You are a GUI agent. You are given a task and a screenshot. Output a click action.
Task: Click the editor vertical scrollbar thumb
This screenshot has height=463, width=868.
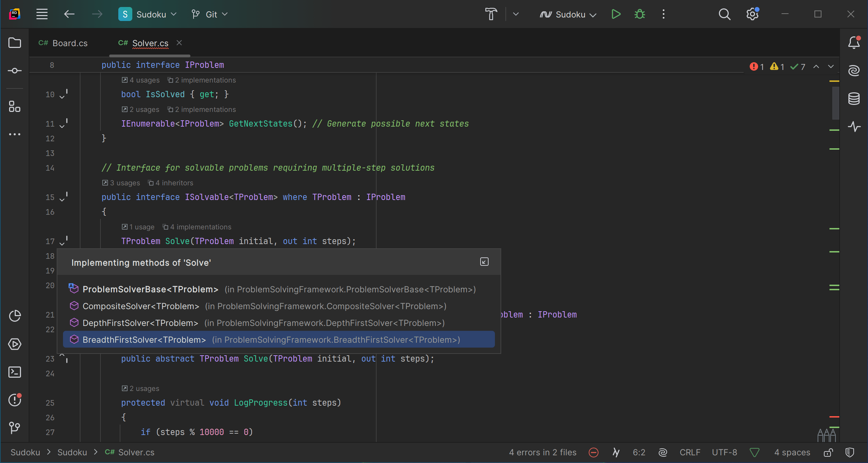tap(836, 103)
